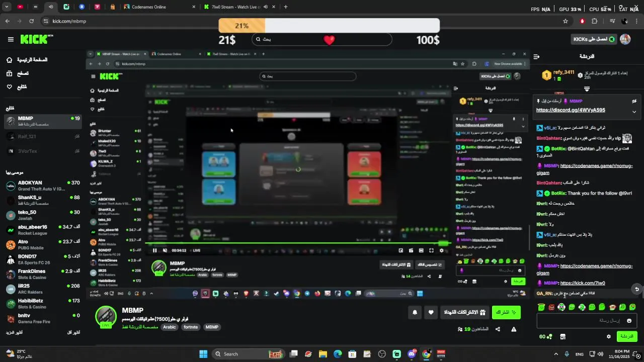Toggle Raif_121 follow notification icon
Viewport: 644px width, 362px height.
77,136
